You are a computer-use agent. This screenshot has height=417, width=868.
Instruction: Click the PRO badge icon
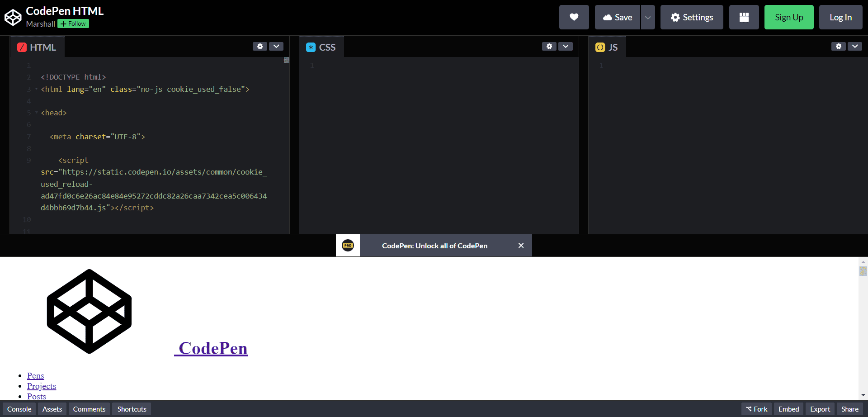point(348,246)
